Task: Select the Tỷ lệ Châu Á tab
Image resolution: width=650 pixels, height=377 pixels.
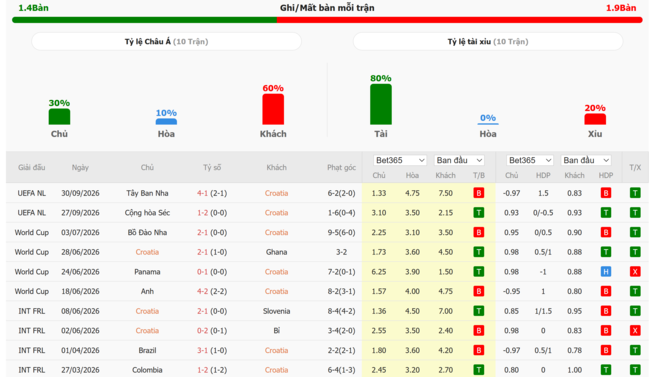Action: click(x=166, y=41)
